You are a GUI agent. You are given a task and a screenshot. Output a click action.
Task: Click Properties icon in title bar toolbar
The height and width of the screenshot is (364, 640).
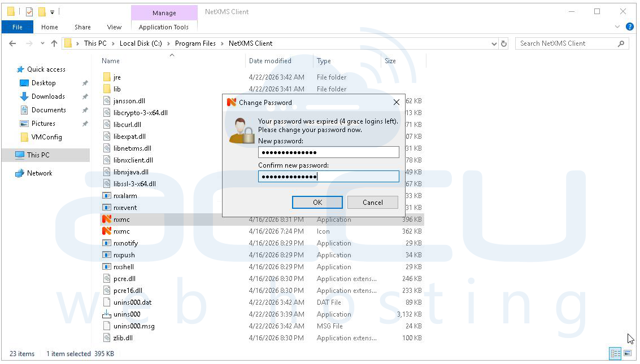(x=29, y=12)
